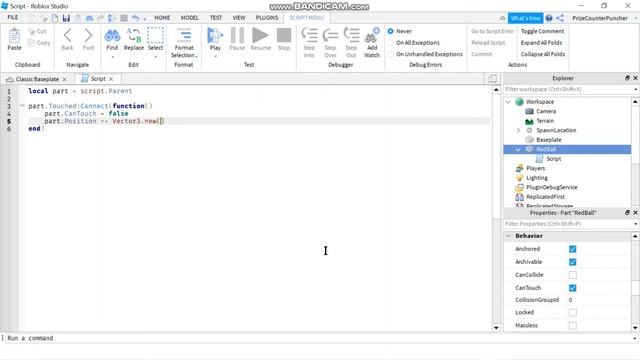
Task: Click the share icon near username
Action: click(560, 18)
